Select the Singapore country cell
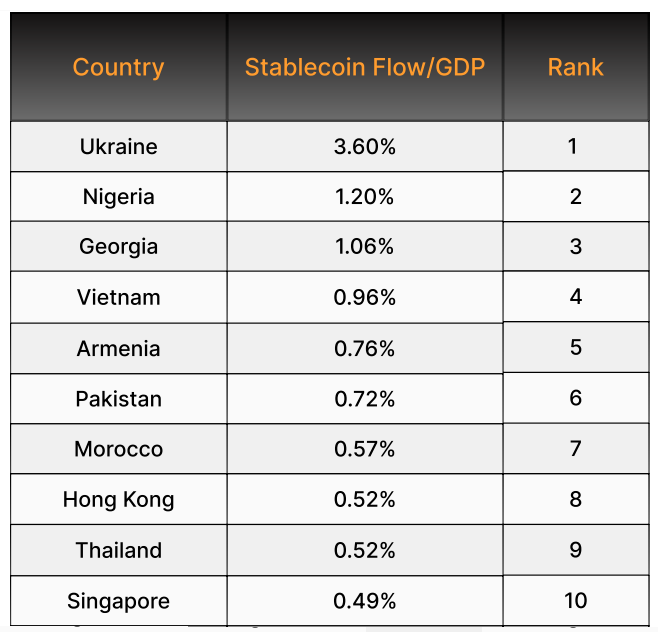This screenshot has height=633, width=658. [x=118, y=602]
